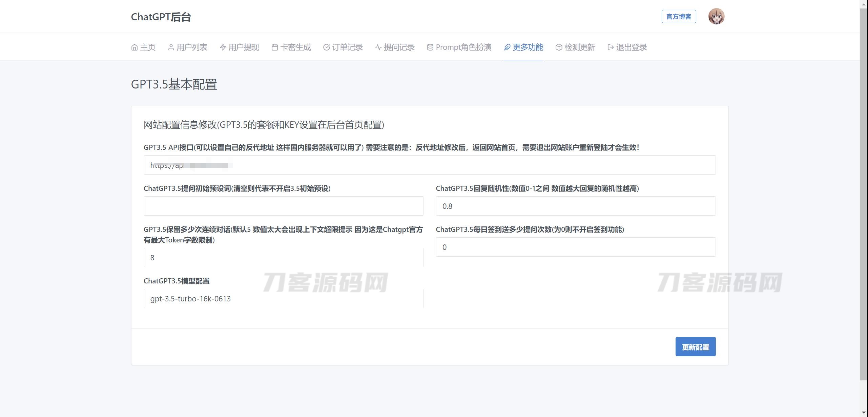Image resolution: width=868 pixels, height=417 pixels.
Task: Open the user avatar in the header
Action: (x=716, y=17)
